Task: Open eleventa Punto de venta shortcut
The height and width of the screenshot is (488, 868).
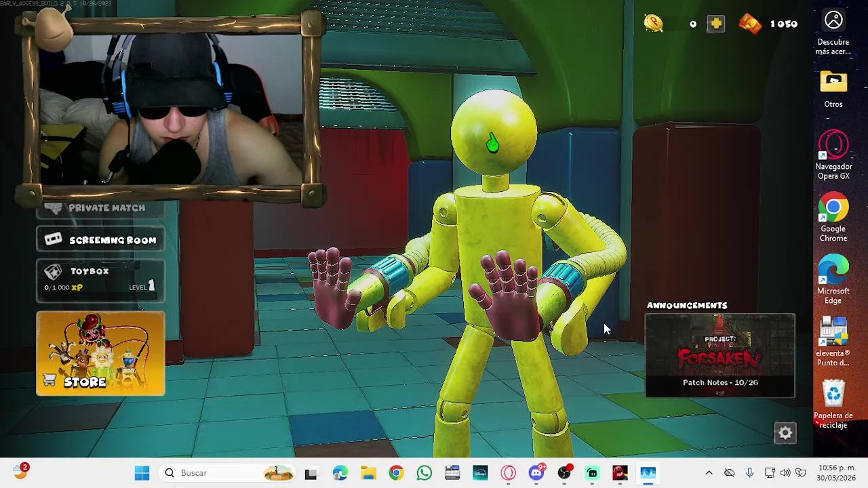Action: tap(833, 342)
